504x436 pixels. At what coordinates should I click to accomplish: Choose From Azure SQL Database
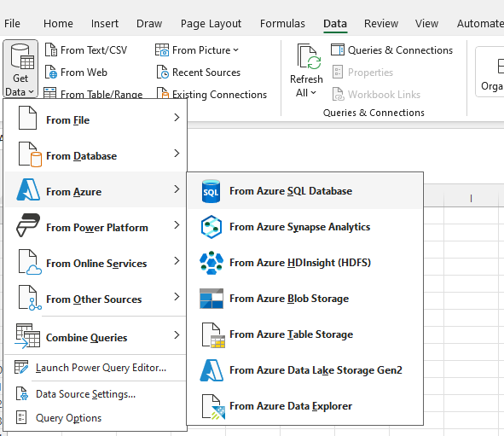(x=304, y=191)
